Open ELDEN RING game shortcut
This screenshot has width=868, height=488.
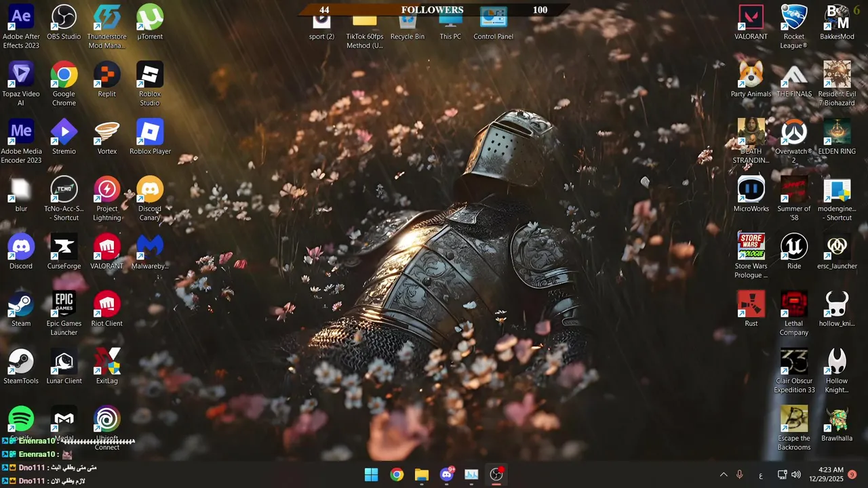pos(837,138)
